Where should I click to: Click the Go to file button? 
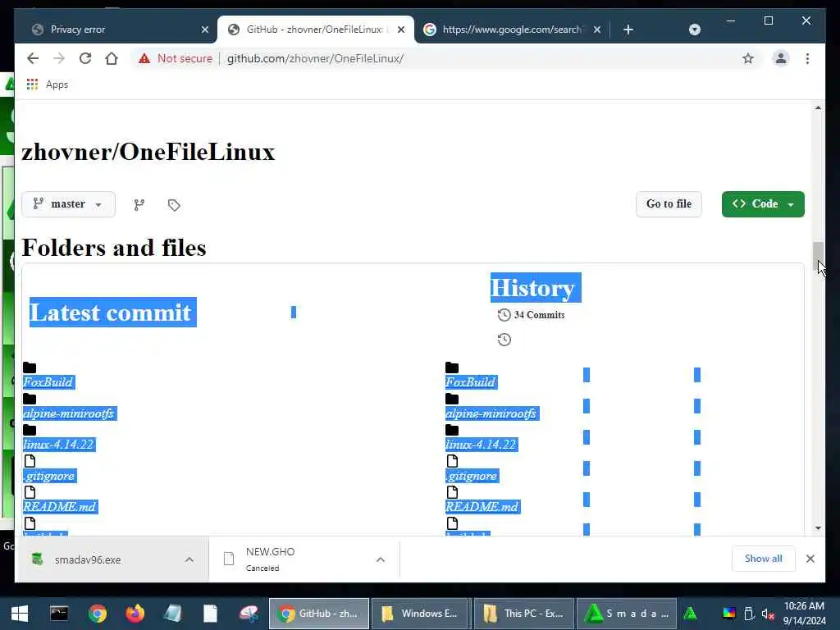click(669, 204)
